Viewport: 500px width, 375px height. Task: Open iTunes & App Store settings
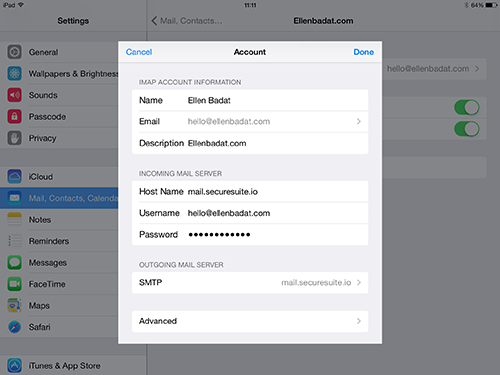point(73,365)
